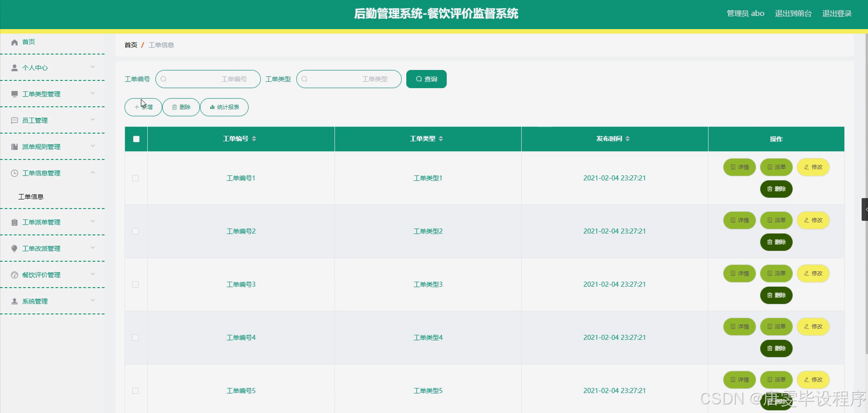
Task: Click dark 删除 button in 工单编号1 row
Action: pos(776,189)
